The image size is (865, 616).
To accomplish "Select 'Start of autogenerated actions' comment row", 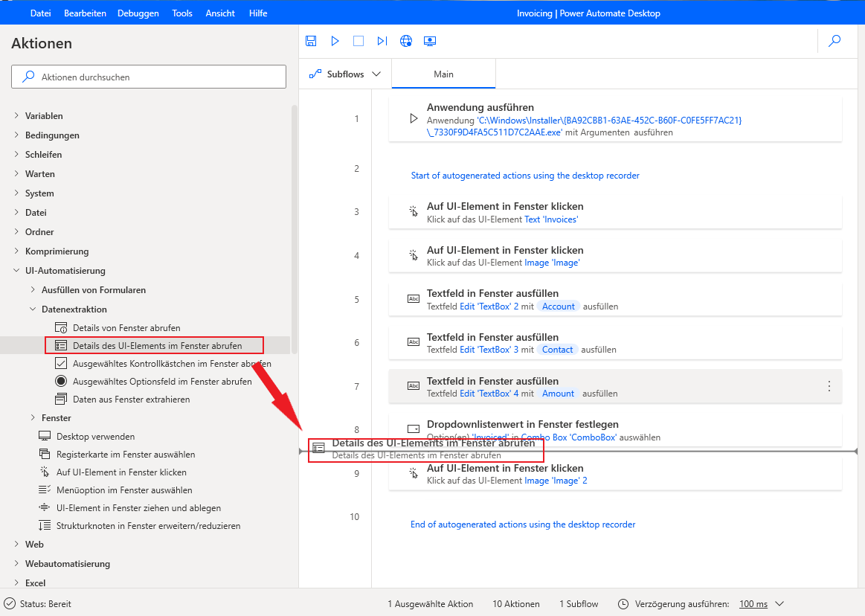I will [524, 176].
